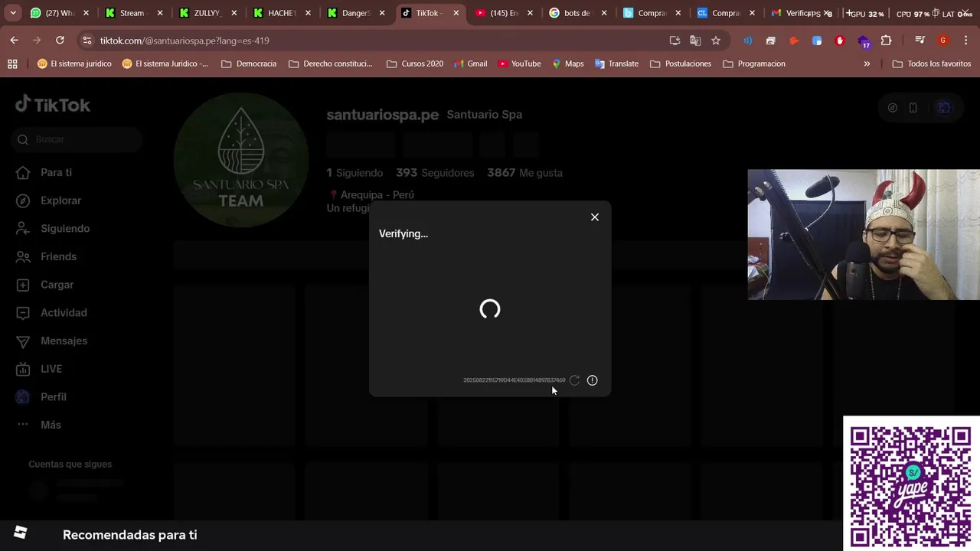Open the Derecho constituci... bookmarks folder

click(331, 64)
